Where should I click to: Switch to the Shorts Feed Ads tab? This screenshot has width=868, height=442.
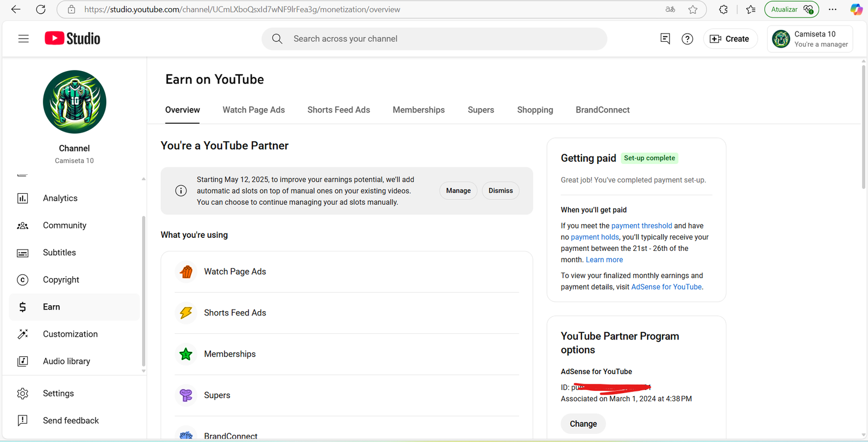[x=339, y=110]
